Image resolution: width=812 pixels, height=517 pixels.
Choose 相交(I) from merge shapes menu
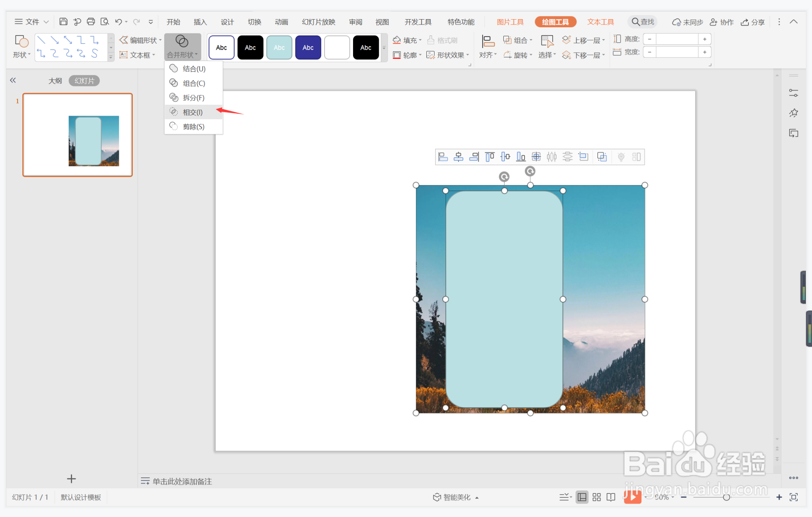(194, 112)
